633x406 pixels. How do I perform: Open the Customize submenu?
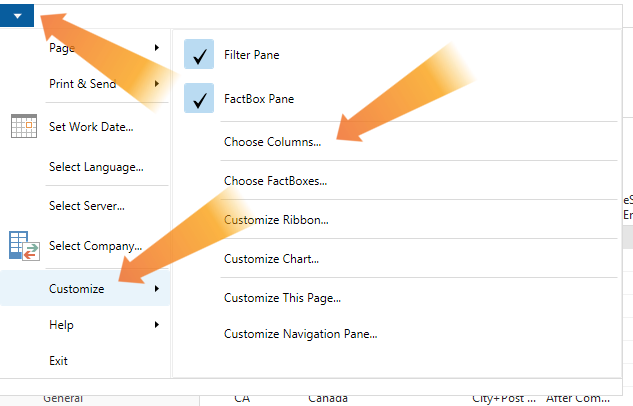[85, 289]
